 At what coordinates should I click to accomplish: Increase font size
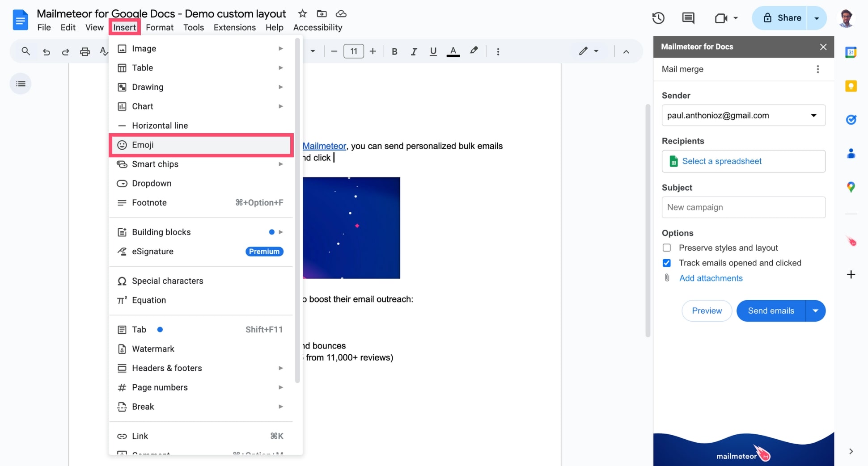pyautogui.click(x=373, y=51)
